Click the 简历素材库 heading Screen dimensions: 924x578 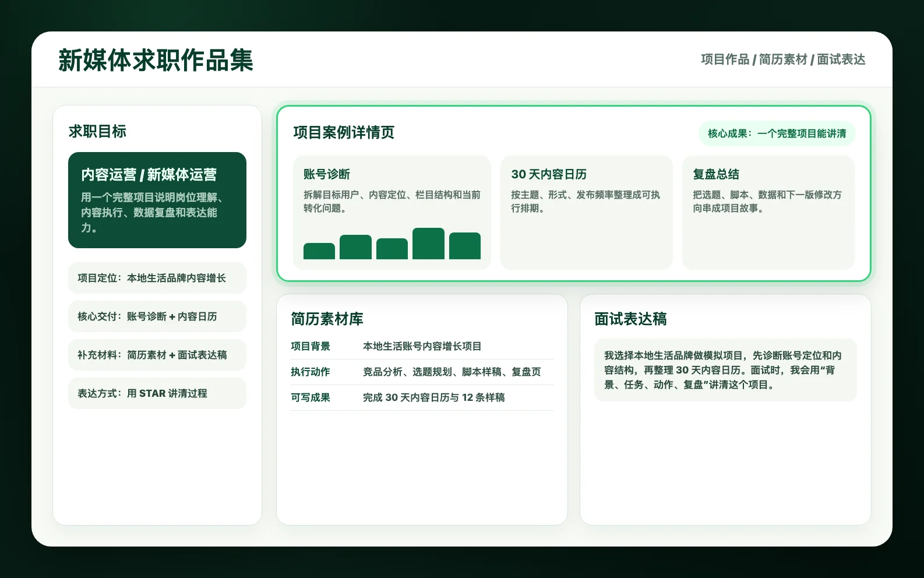pyautogui.click(x=327, y=319)
